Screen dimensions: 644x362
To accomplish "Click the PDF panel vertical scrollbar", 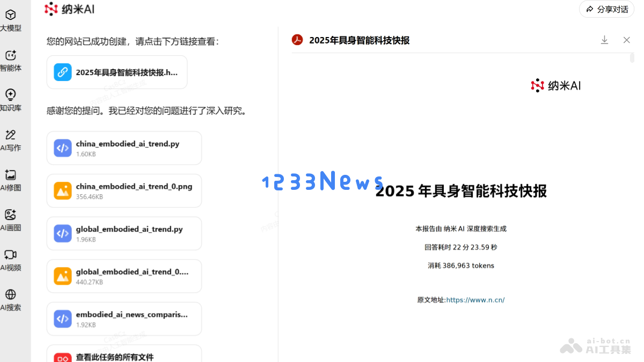I will point(632,58).
